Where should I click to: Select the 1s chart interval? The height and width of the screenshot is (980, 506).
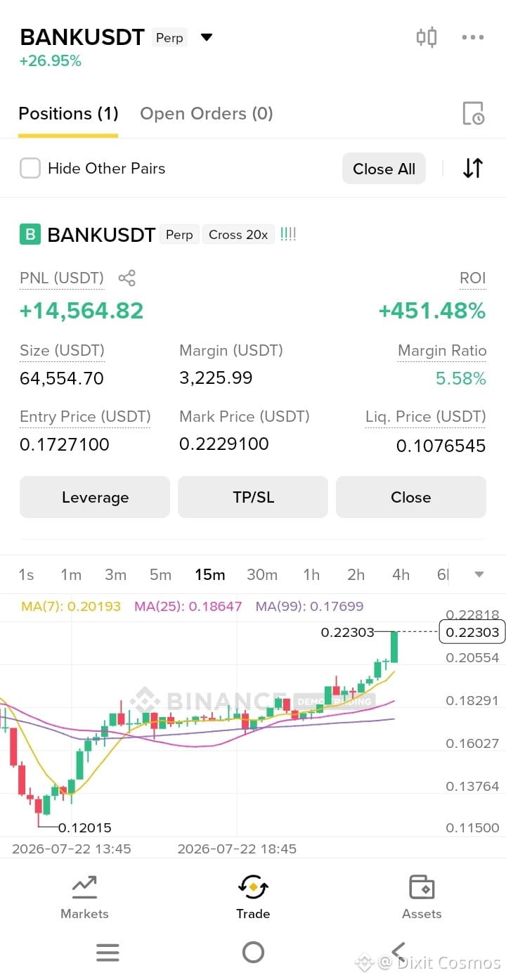click(26, 575)
